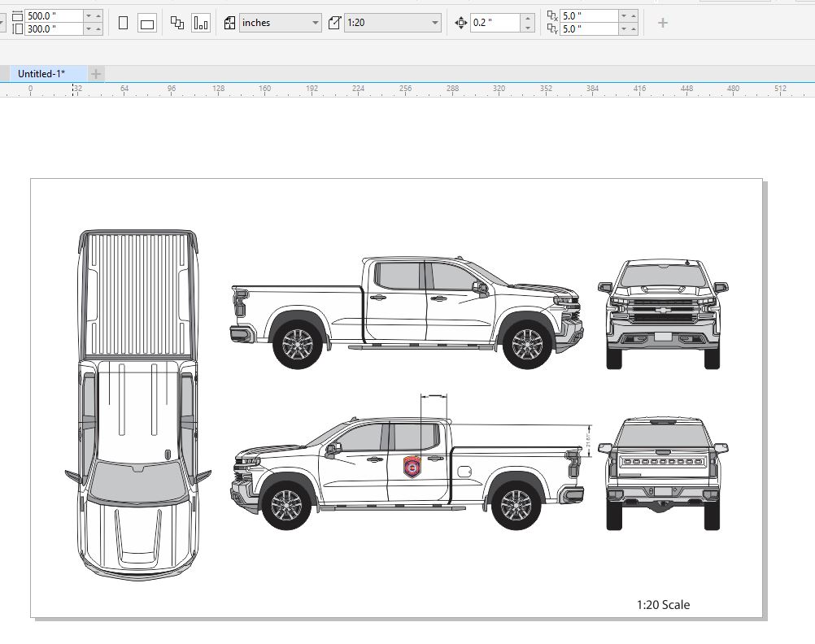Apply page size to all pages

pyautogui.click(x=177, y=23)
